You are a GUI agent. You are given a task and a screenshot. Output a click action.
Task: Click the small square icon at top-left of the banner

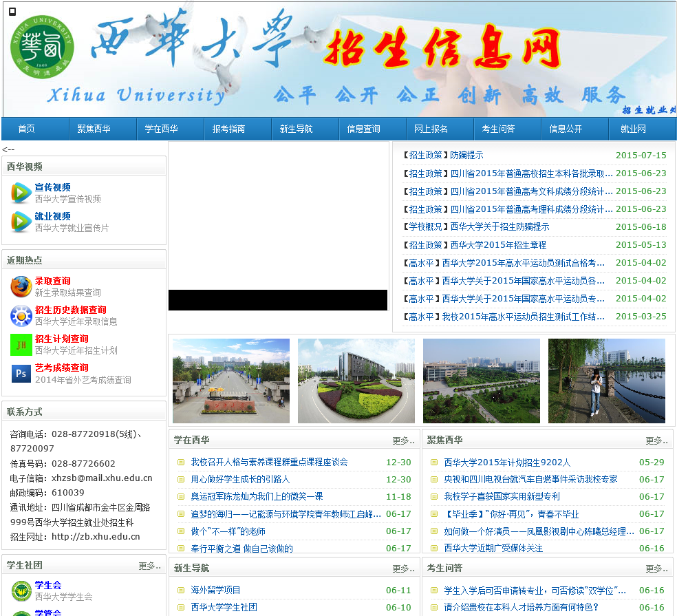tap(12, 12)
